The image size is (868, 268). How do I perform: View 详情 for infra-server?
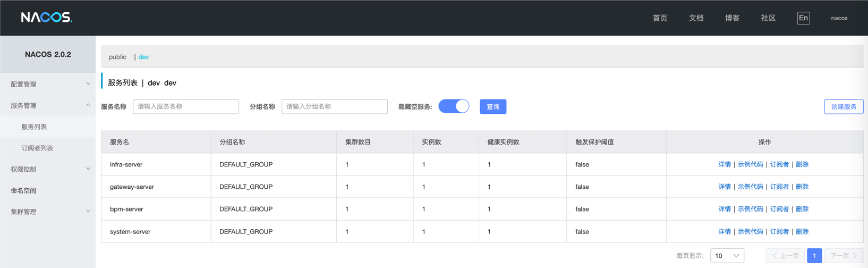(724, 164)
